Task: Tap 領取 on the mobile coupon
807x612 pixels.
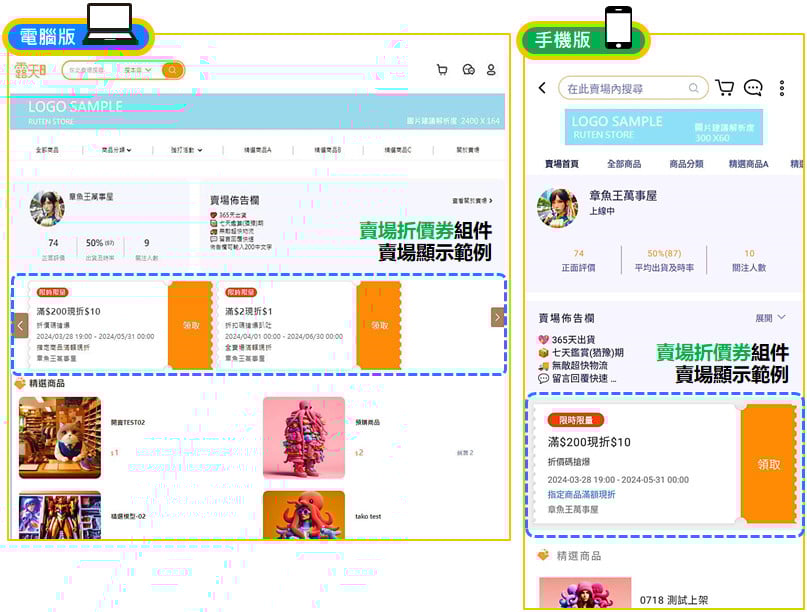Action: [768, 465]
